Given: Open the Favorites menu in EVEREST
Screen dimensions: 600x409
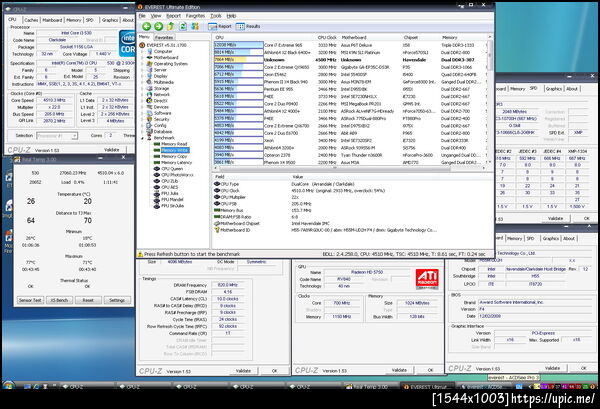Looking at the screenshot, I should [x=195, y=16].
